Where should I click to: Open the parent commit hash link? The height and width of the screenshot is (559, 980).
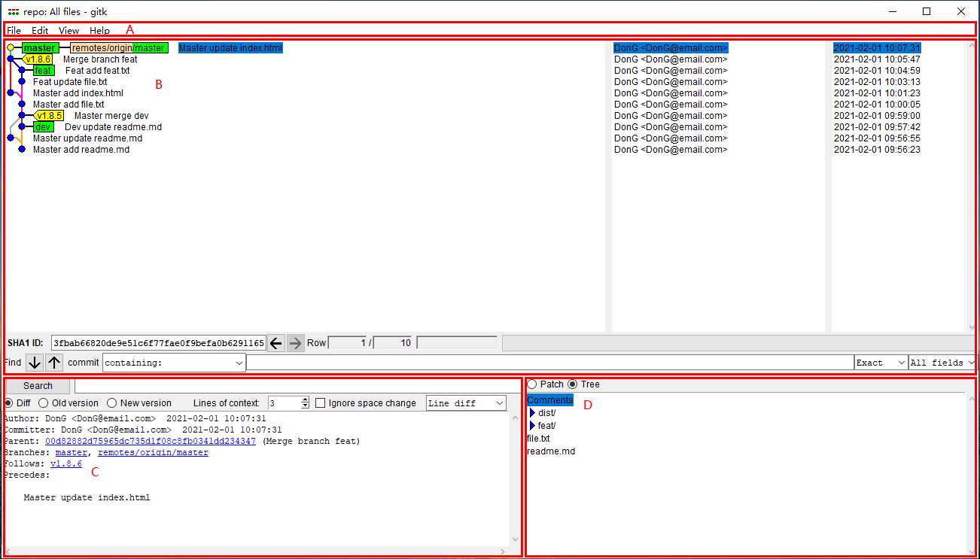coord(151,442)
